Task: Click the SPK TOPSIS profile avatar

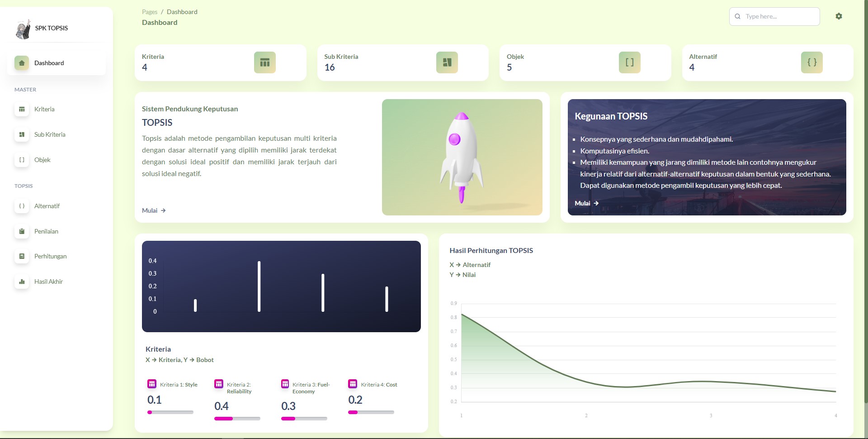Action: coord(23,28)
